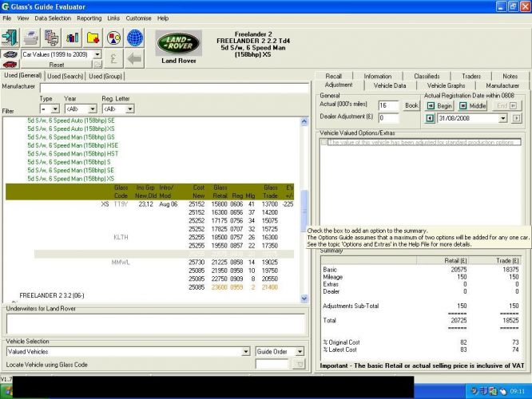The height and width of the screenshot is (399, 532).
Task: Click the End registration date button
Action: pyautogui.click(x=506, y=106)
